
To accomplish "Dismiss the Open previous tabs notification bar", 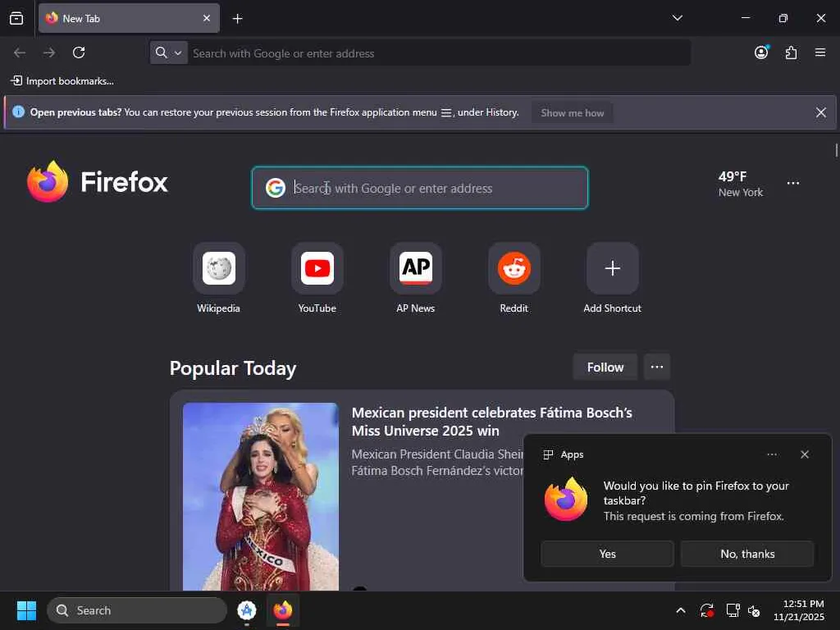I will tap(820, 112).
